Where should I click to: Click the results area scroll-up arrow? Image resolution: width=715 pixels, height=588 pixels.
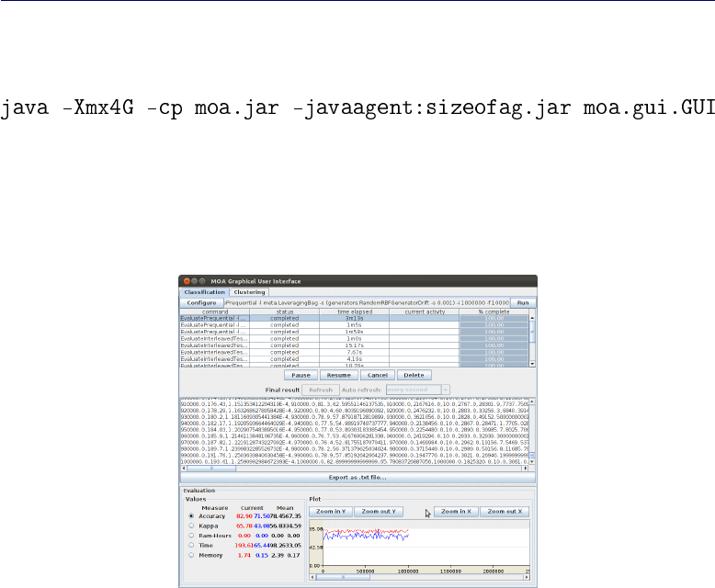[x=532, y=401]
